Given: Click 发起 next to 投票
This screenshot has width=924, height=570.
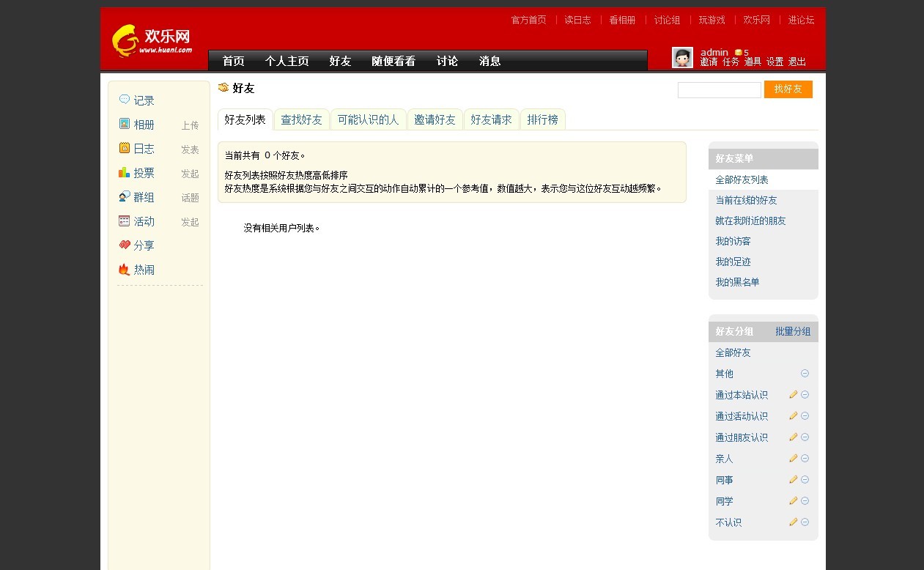Looking at the screenshot, I should (190, 174).
